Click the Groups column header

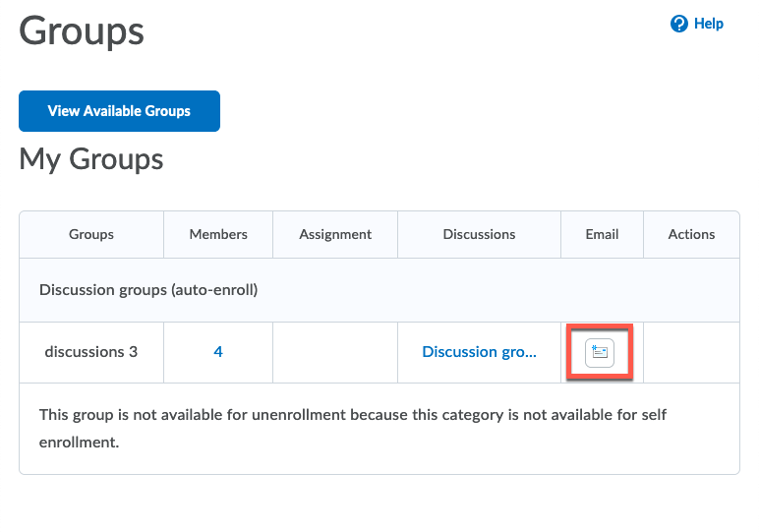click(91, 234)
